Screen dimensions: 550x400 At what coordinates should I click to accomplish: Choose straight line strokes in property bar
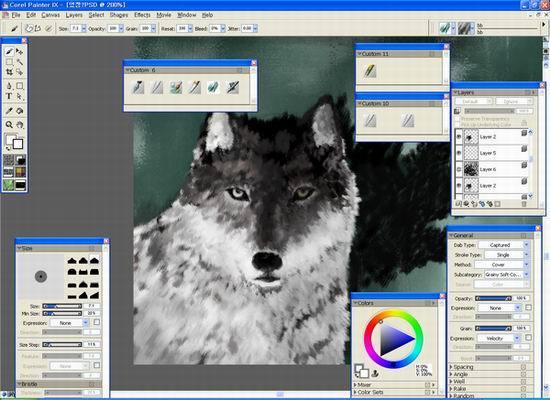coord(38,28)
